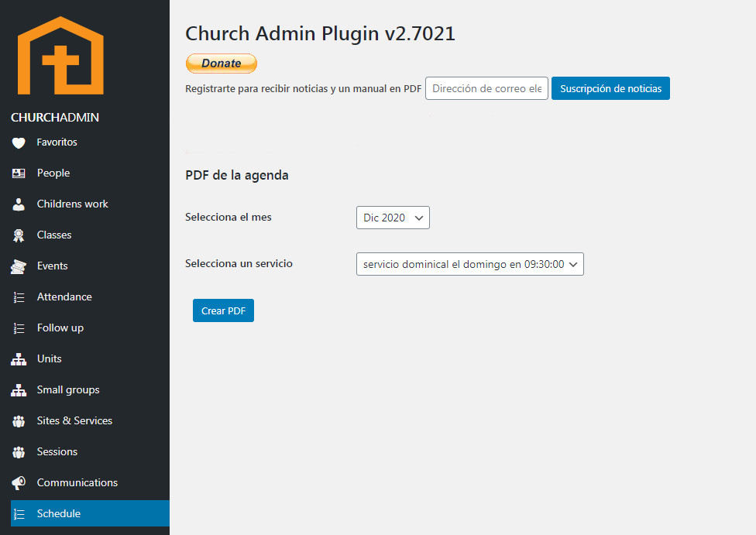756x535 pixels.
Task: Click the group icon for Sites & Services
Action: click(19, 421)
